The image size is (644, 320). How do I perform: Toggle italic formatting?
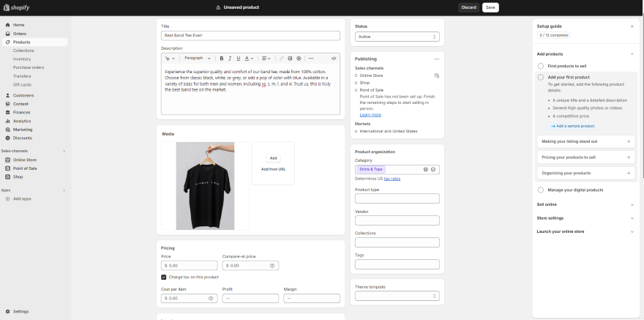pos(230,59)
